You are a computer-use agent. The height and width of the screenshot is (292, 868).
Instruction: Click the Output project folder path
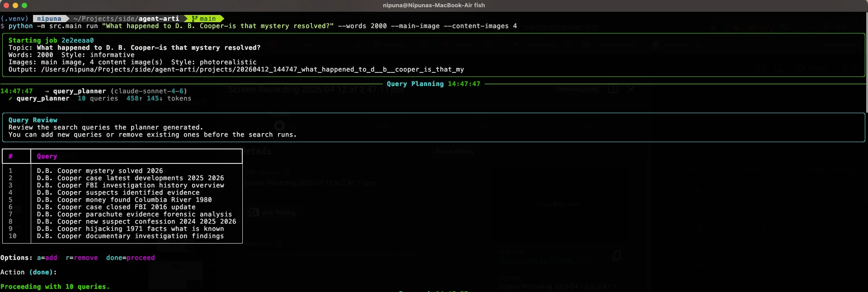pos(252,69)
